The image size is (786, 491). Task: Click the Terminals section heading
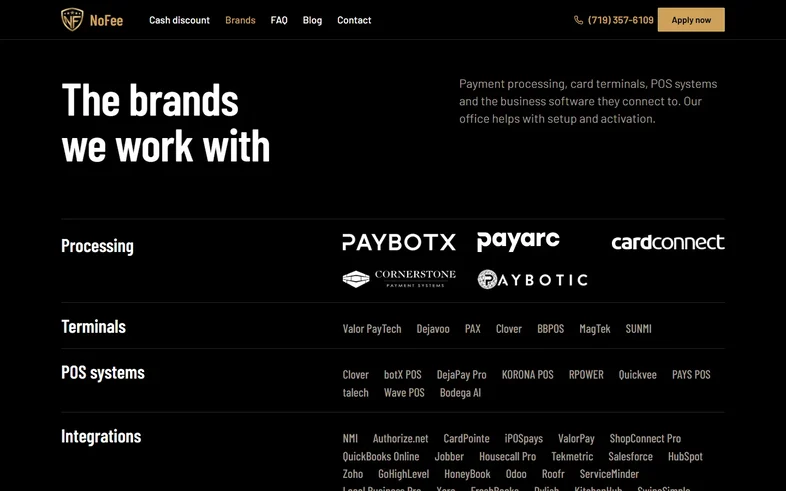(x=93, y=327)
